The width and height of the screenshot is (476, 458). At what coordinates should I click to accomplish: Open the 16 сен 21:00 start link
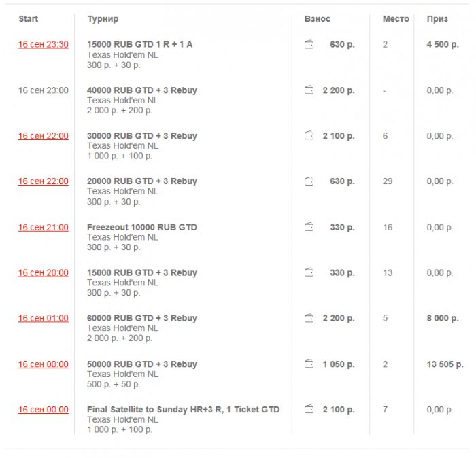[x=43, y=228]
